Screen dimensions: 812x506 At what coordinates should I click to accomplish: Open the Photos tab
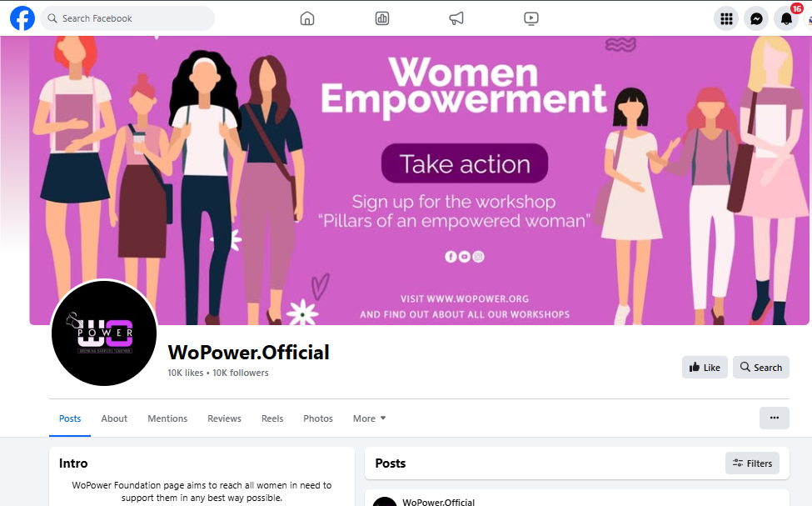tap(318, 418)
